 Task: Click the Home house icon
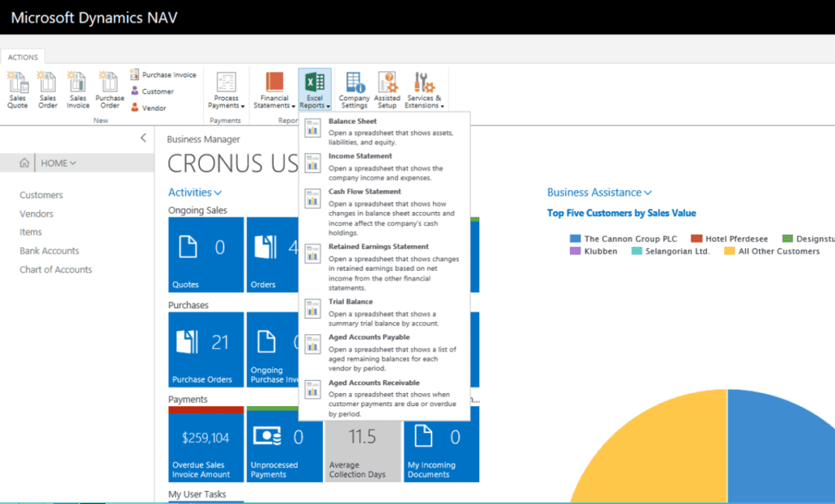click(24, 163)
